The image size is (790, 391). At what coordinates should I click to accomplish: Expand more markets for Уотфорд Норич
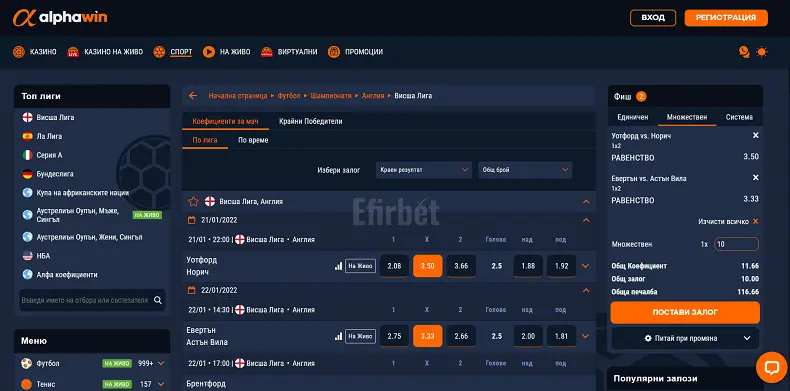(x=585, y=266)
